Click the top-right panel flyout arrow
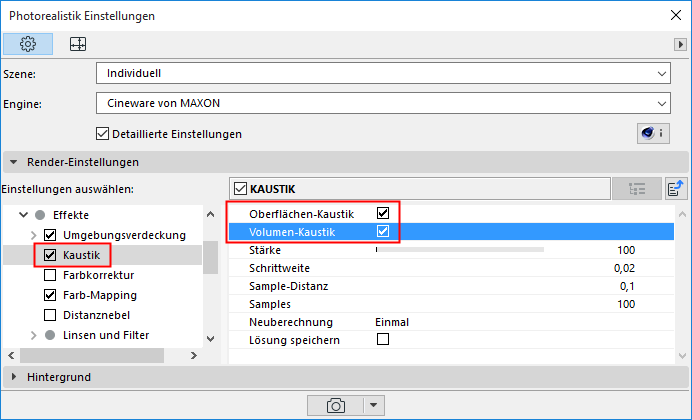Image resolution: width=692 pixels, height=420 pixels. point(680,45)
